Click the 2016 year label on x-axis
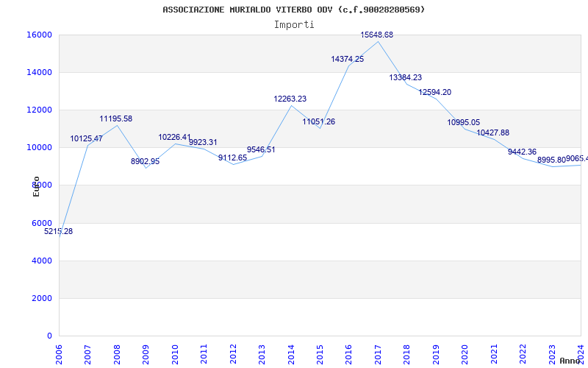The width and height of the screenshot is (588, 368). pyautogui.click(x=348, y=354)
